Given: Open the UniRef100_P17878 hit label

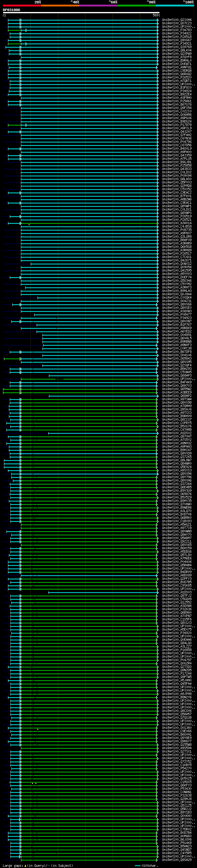Looking at the screenshot, I should pos(177,125).
